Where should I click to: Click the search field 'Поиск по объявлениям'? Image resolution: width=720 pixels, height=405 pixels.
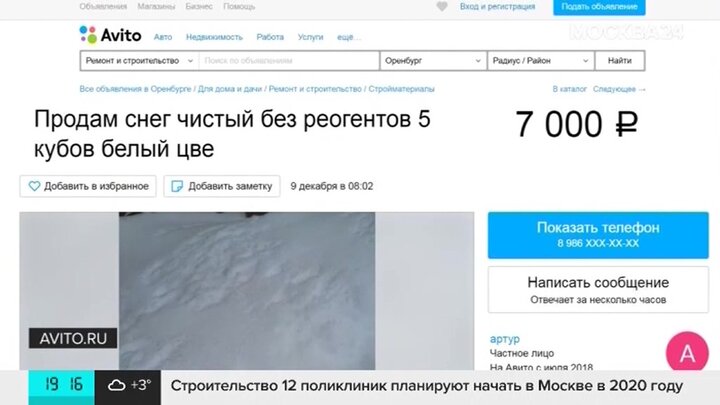288,61
